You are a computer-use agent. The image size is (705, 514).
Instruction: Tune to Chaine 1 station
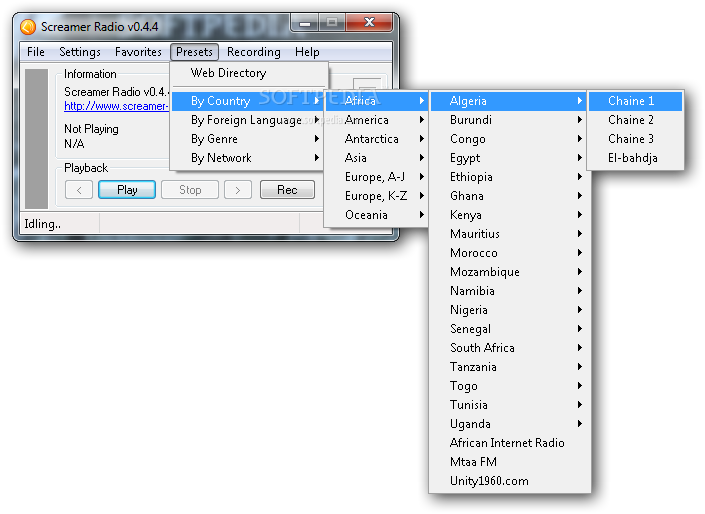635,101
